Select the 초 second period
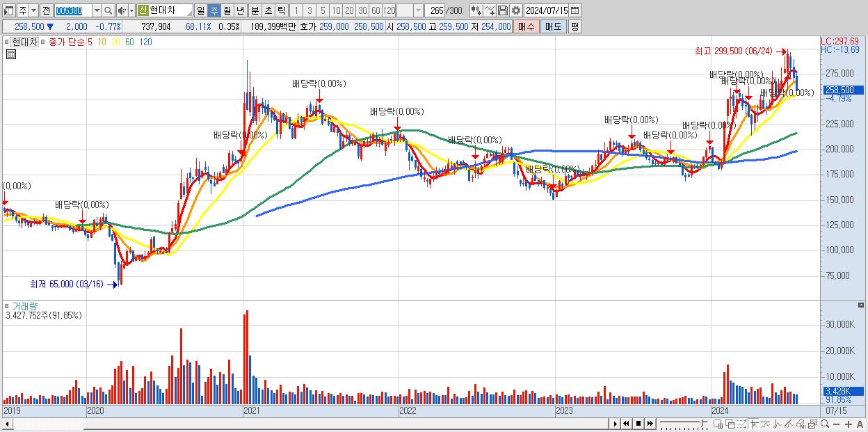 tap(268, 10)
